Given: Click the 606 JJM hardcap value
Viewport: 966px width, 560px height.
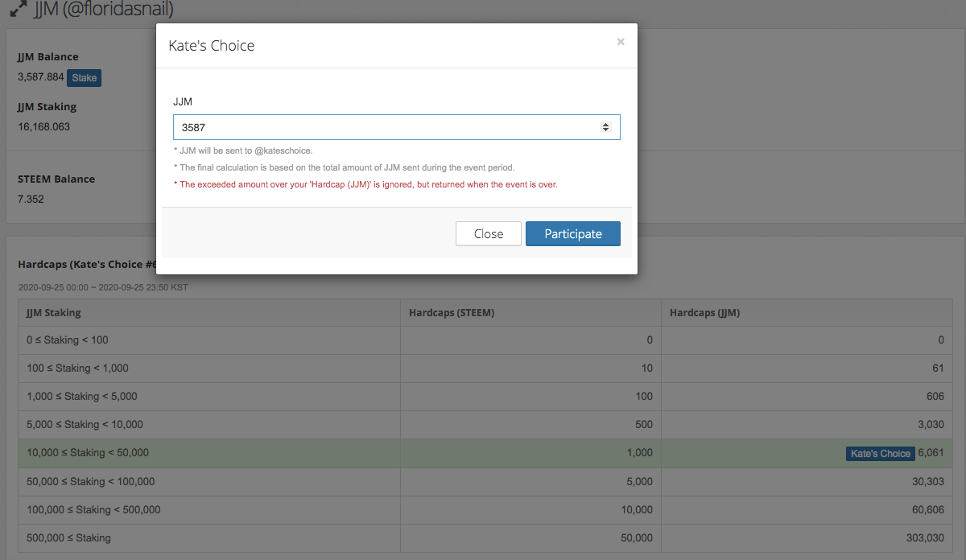Looking at the screenshot, I should 935,397.
